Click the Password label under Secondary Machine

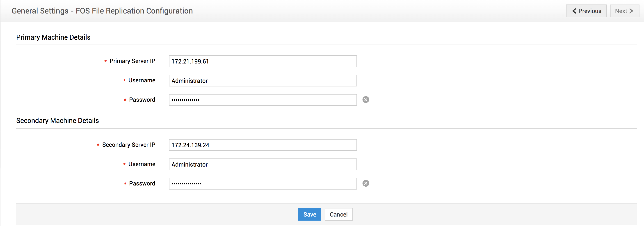142,183
